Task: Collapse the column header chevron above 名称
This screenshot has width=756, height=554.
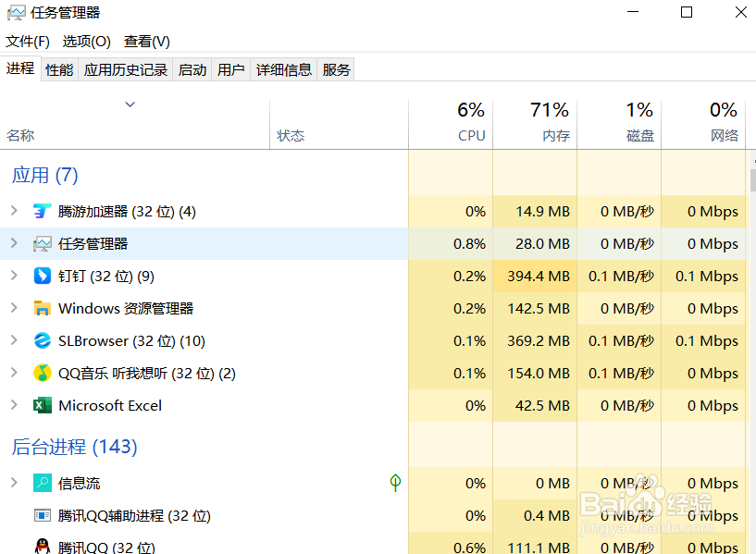Action: tap(130, 105)
